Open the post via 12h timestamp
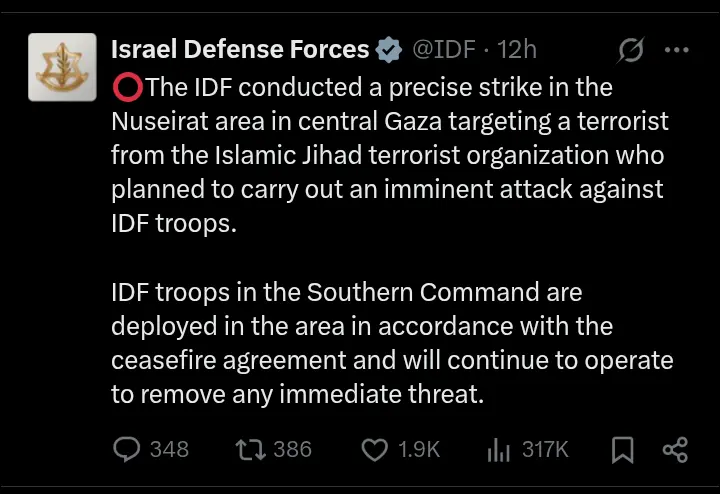The width and height of the screenshot is (720, 494). (517, 49)
